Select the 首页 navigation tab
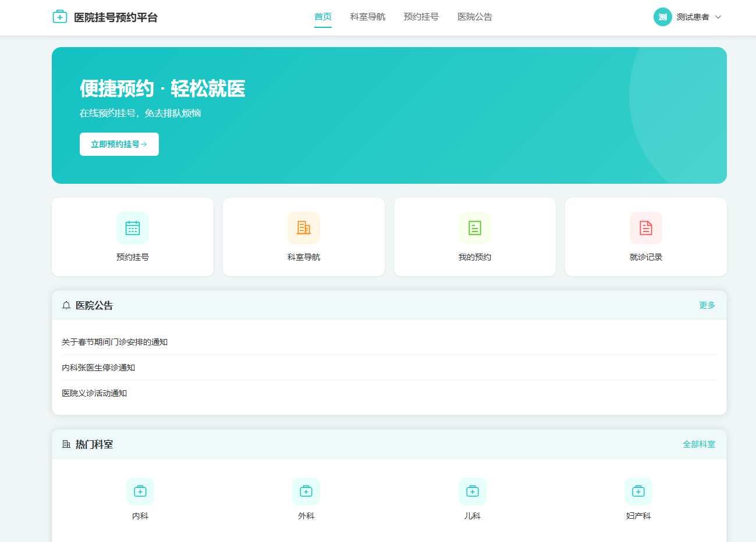The image size is (756, 542). [323, 17]
